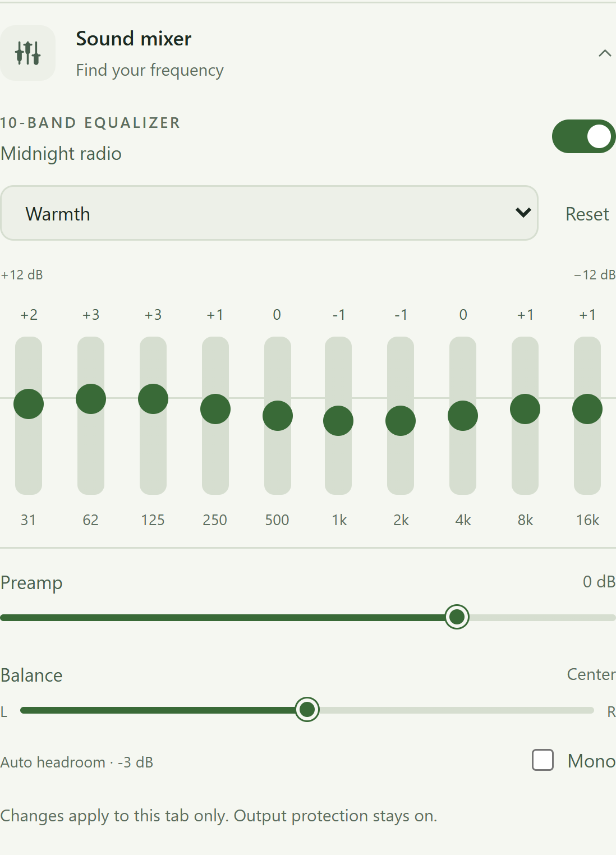Image resolution: width=616 pixels, height=855 pixels.
Task: Click the 'Find your frequency' subtitle
Action: 150,70
